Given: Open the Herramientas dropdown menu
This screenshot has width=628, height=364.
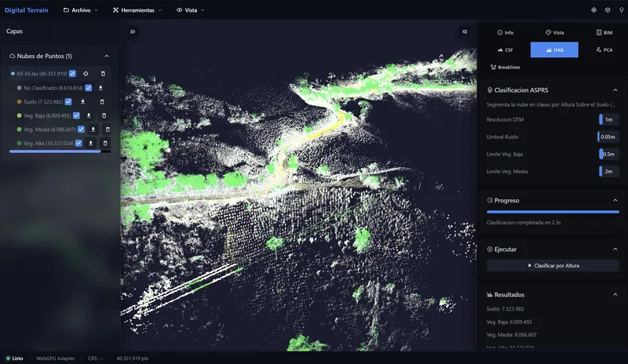Looking at the screenshot, I should 137,10.
